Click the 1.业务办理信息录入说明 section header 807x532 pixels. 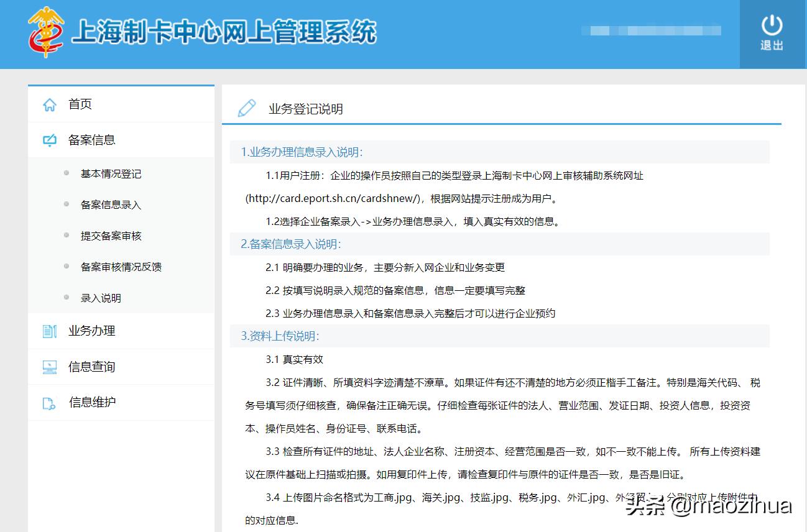click(x=500, y=152)
